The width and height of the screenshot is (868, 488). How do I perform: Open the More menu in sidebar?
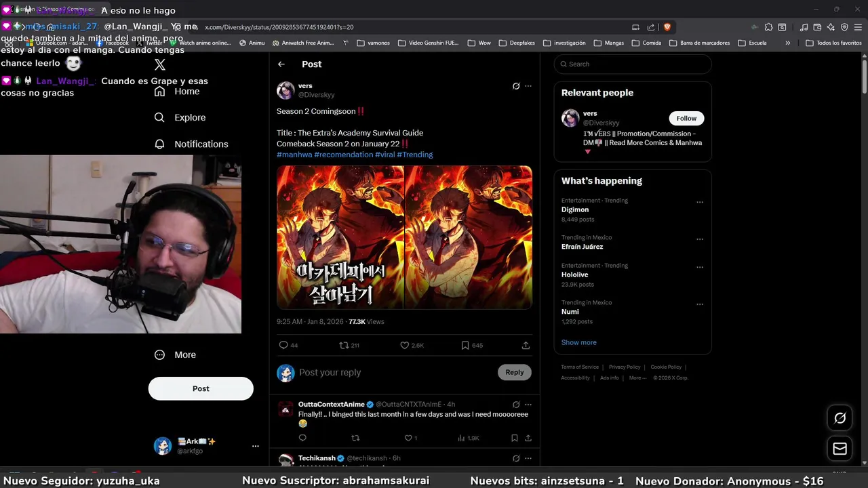click(x=175, y=354)
